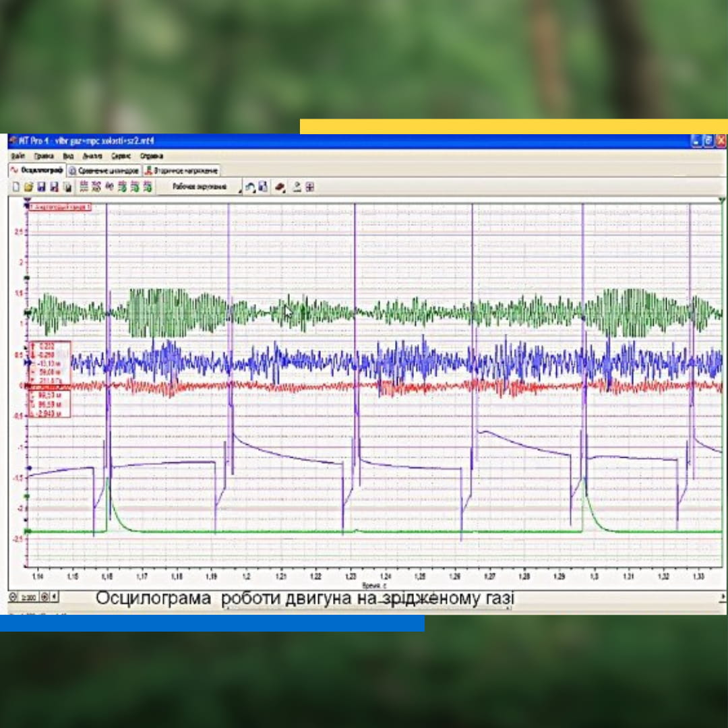Viewport: 728px width, 728px height.
Task: Click the first red channel layout icon
Action: 84,187
